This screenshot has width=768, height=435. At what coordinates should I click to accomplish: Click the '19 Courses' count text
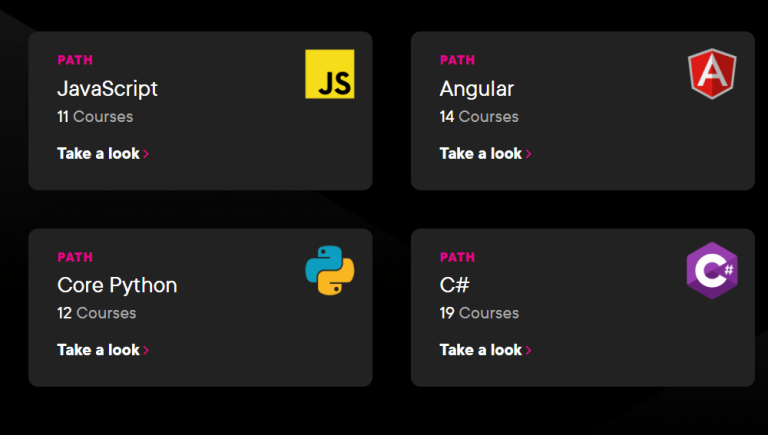479,313
